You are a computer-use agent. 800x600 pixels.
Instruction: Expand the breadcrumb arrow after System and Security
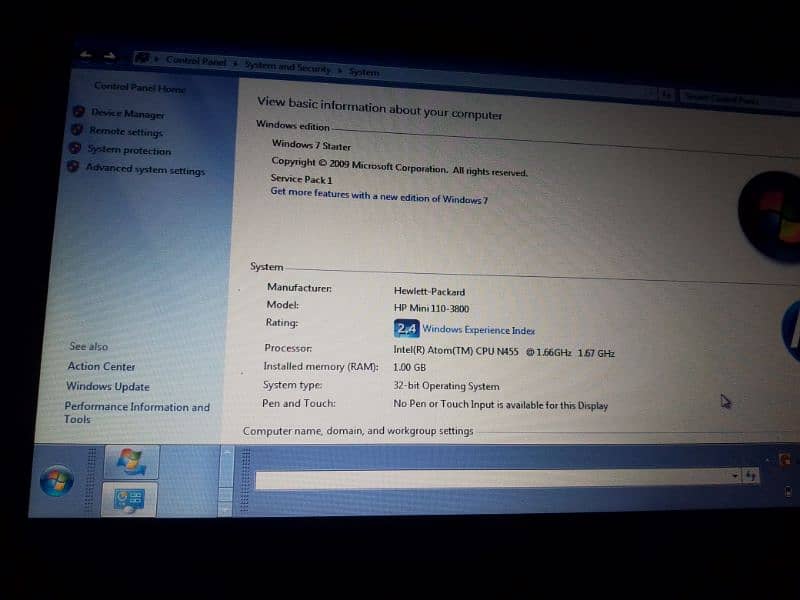pos(341,70)
